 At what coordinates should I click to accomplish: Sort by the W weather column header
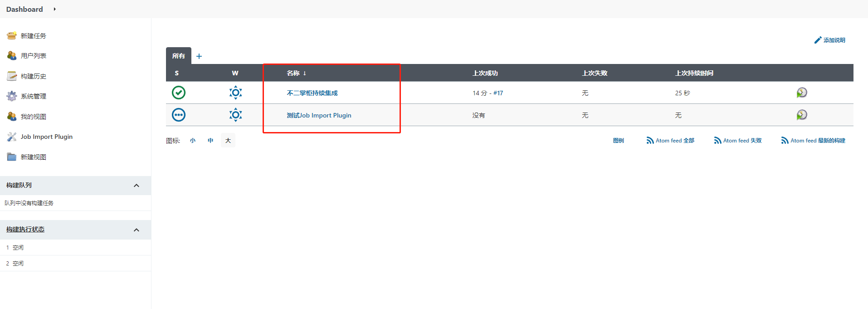(x=235, y=73)
